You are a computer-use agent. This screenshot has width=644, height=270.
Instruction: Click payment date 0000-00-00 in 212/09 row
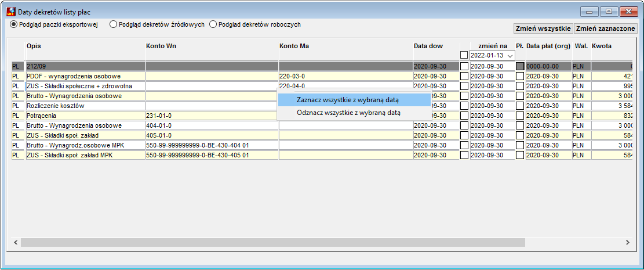549,66
